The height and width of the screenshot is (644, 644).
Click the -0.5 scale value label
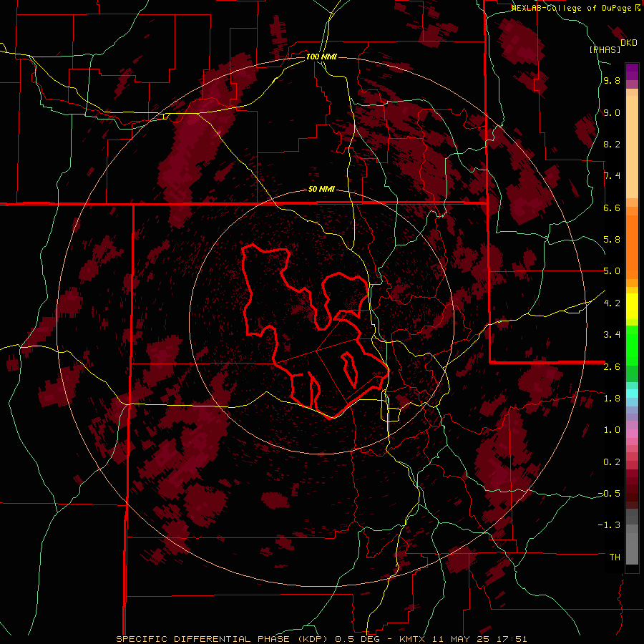pyautogui.click(x=609, y=494)
